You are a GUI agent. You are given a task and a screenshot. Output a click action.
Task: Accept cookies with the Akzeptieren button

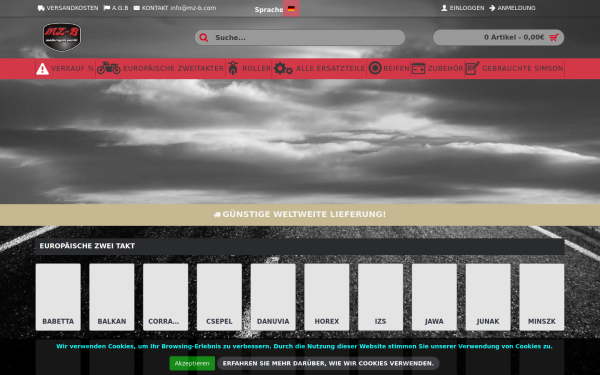[192, 363]
